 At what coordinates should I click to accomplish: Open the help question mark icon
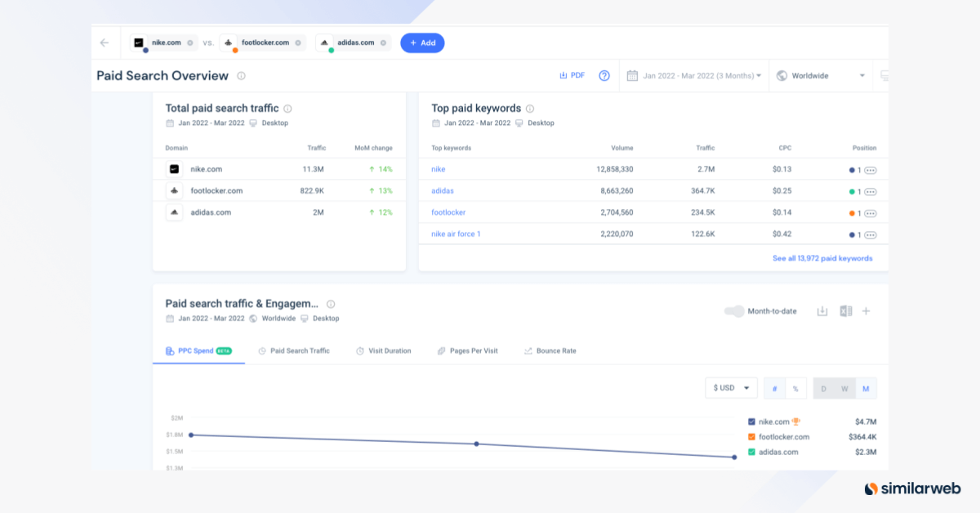[604, 75]
